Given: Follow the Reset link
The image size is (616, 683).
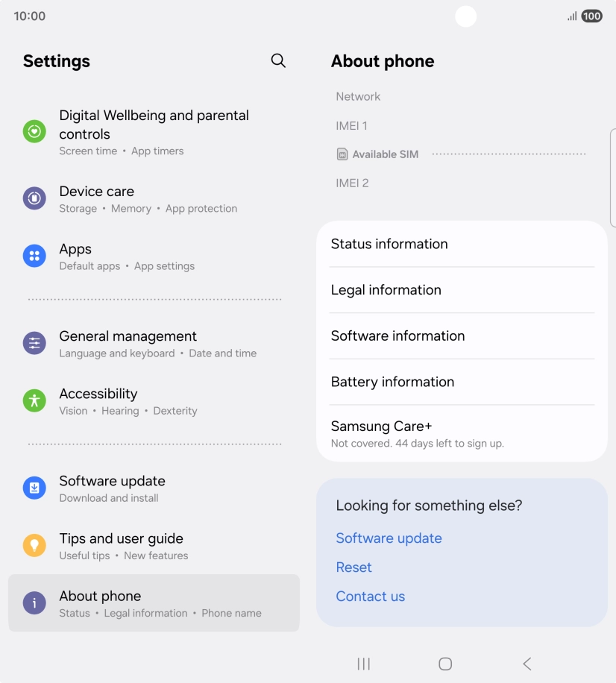Looking at the screenshot, I should (x=353, y=567).
